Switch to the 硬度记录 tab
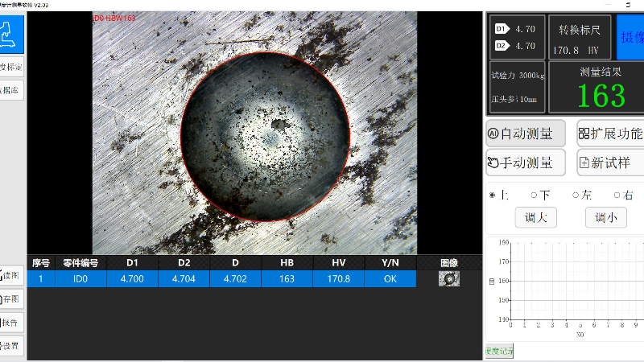Viewport: 644px width, 362px height. pos(498,351)
